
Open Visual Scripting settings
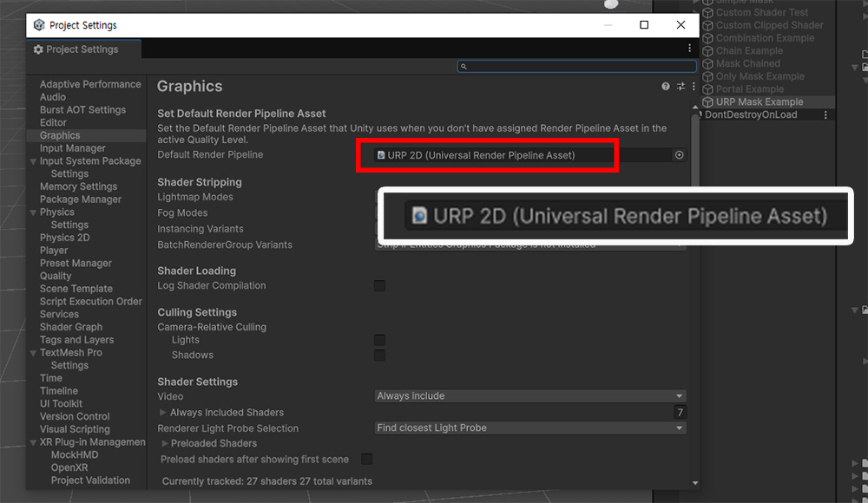point(75,428)
